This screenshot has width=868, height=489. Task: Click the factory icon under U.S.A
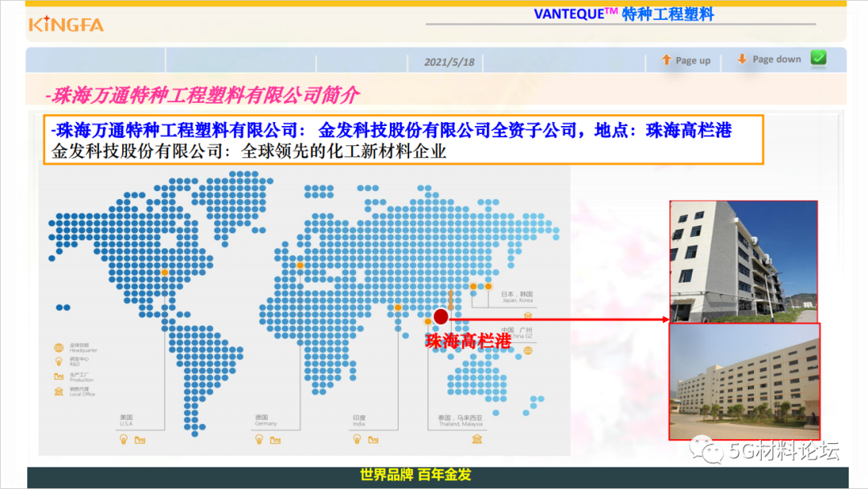tap(140, 440)
